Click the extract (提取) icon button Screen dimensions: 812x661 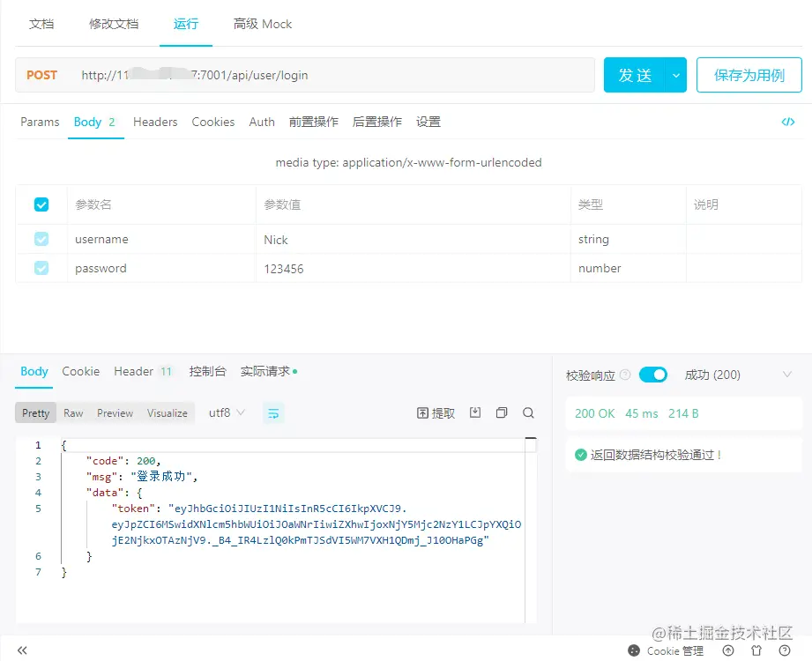436,413
